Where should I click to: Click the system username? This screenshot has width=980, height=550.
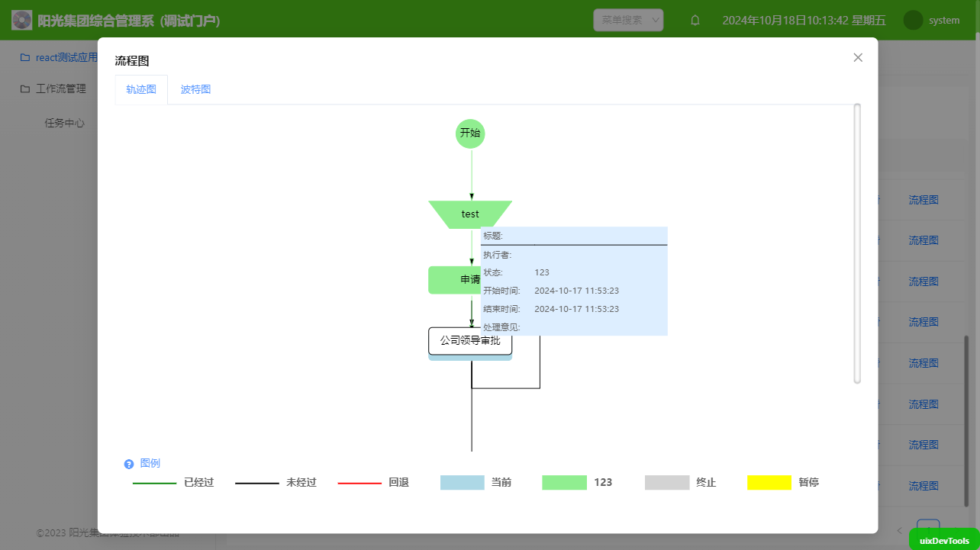pyautogui.click(x=944, y=21)
